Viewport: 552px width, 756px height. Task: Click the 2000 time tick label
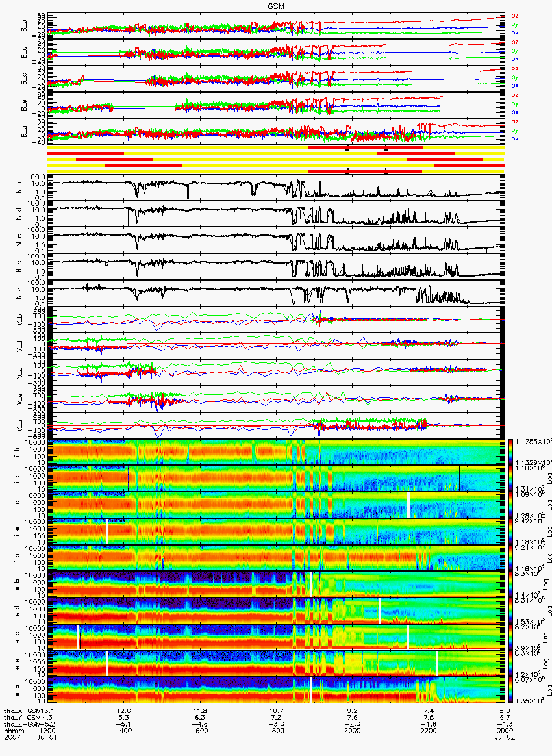353,731
